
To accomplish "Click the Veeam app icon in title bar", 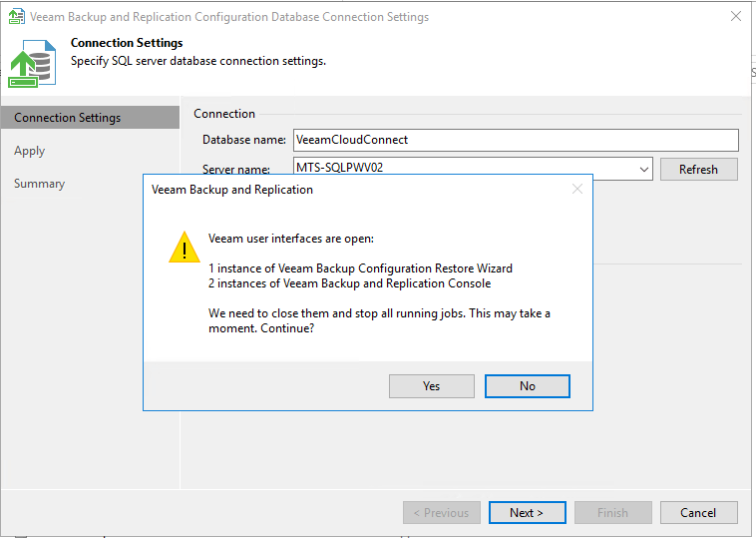I will tap(15, 17).
